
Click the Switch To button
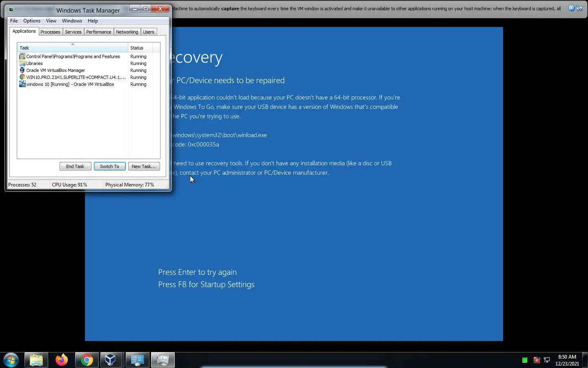click(x=109, y=166)
